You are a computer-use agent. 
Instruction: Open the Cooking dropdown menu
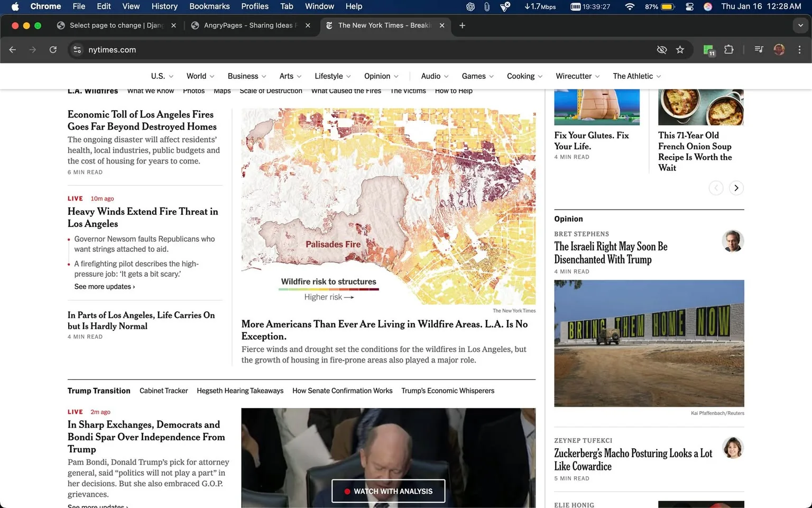524,76
